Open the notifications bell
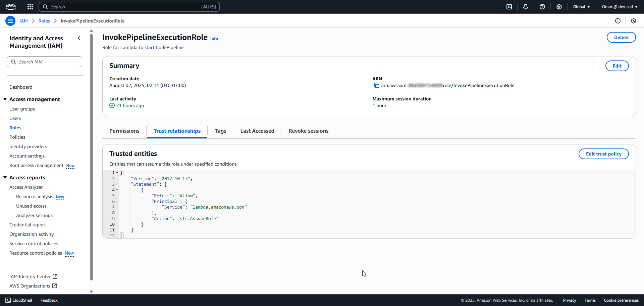 (526, 7)
